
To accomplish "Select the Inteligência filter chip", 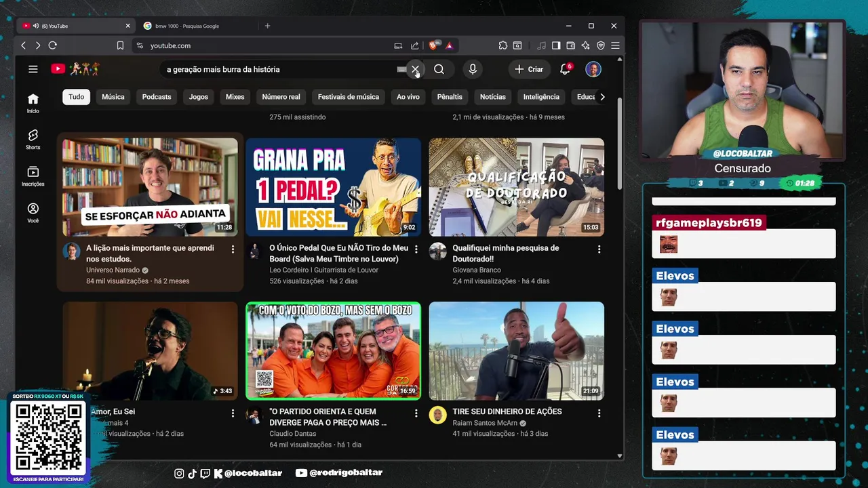I will click(541, 97).
